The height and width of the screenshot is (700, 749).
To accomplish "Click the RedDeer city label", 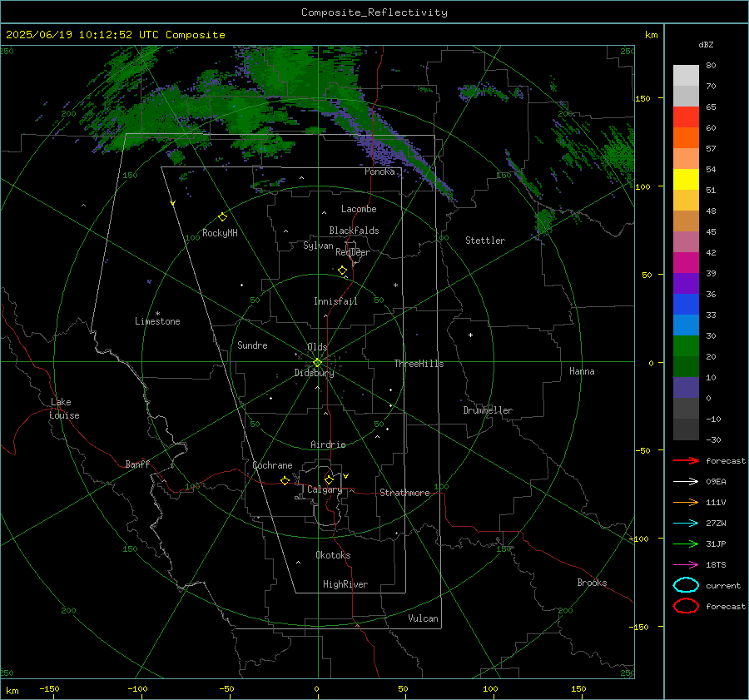I will pyautogui.click(x=353, y=252).
